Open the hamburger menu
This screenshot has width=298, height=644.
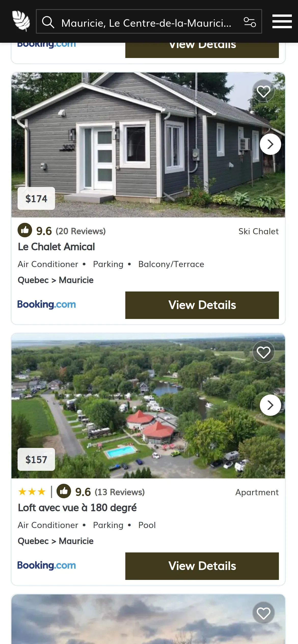point(282,21)
